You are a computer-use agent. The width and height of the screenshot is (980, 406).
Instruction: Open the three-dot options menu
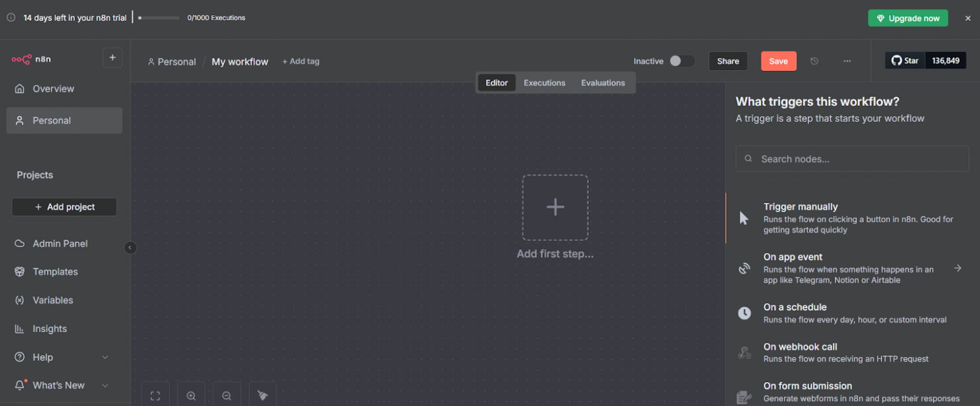[847, 61]
